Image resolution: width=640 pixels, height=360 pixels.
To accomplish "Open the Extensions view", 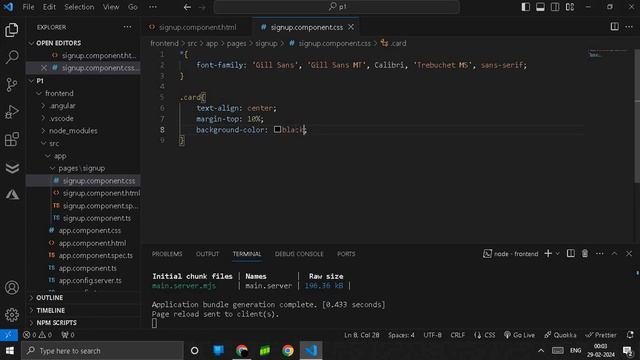I will pos(12,139).
